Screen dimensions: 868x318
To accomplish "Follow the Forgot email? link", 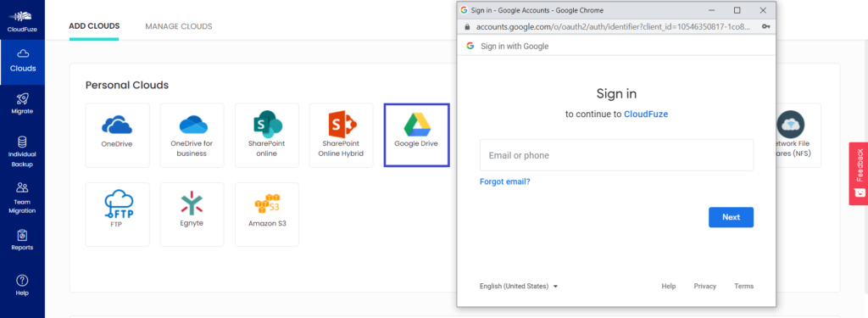I will tap(505, 181).
